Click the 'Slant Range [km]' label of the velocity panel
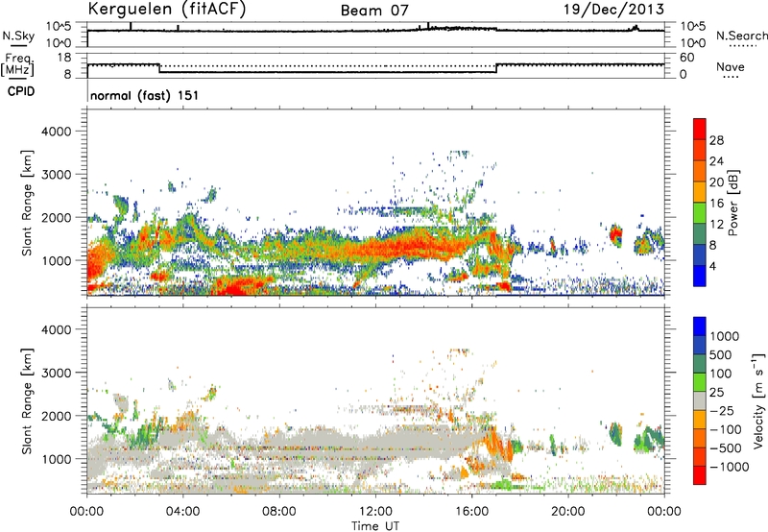The height and width of the screenshot is (532, 768). coord(27,401)
